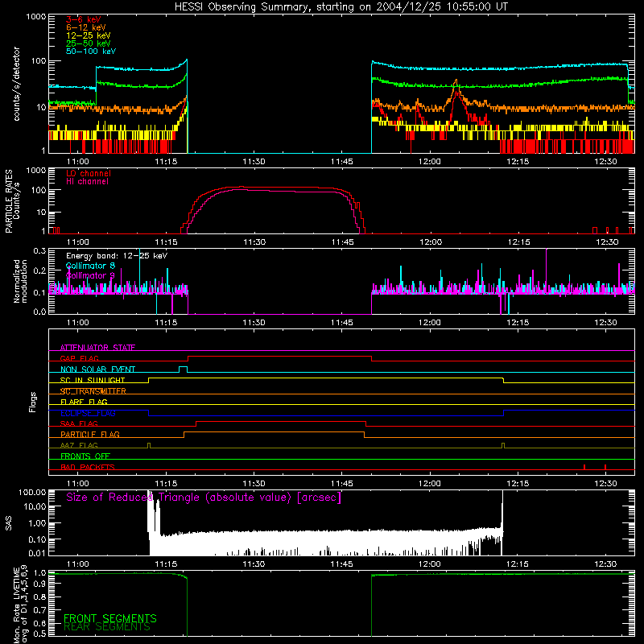Select the orange 6-12 keV legend label

pos(86,27)
